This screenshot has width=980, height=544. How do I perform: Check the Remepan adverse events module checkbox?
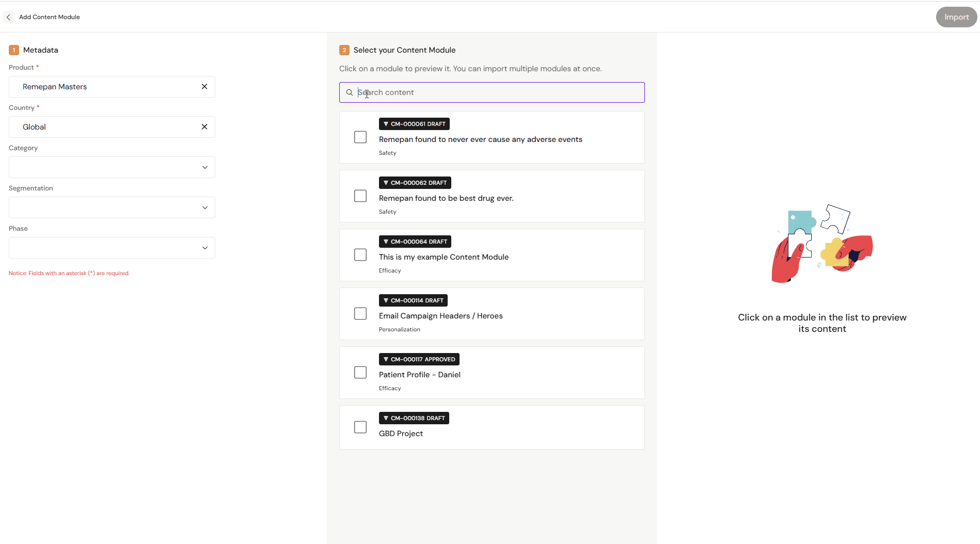pyautogui.click(x=360, y=137)
